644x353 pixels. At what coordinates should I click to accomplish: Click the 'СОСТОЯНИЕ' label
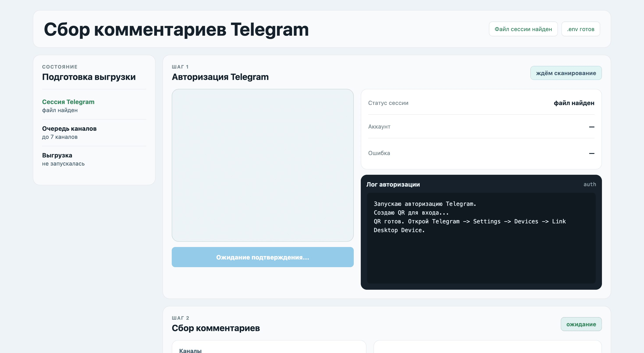click(x=60, y=67)
